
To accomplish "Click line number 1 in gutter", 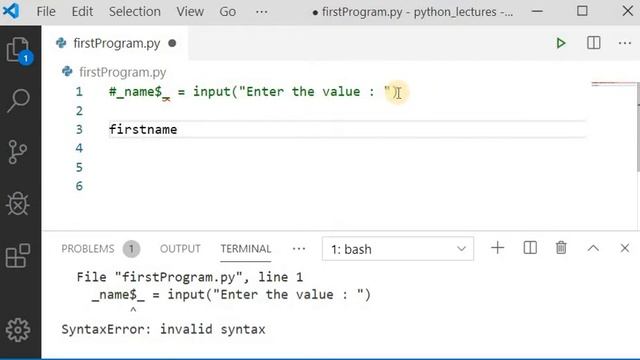I will (x=79, y=91).
